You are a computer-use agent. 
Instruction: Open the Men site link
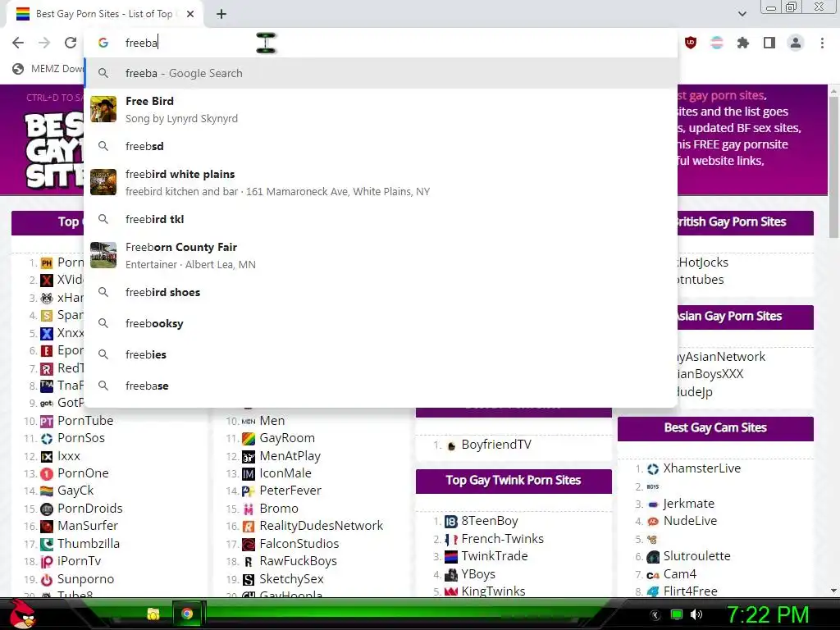[272, 421]
